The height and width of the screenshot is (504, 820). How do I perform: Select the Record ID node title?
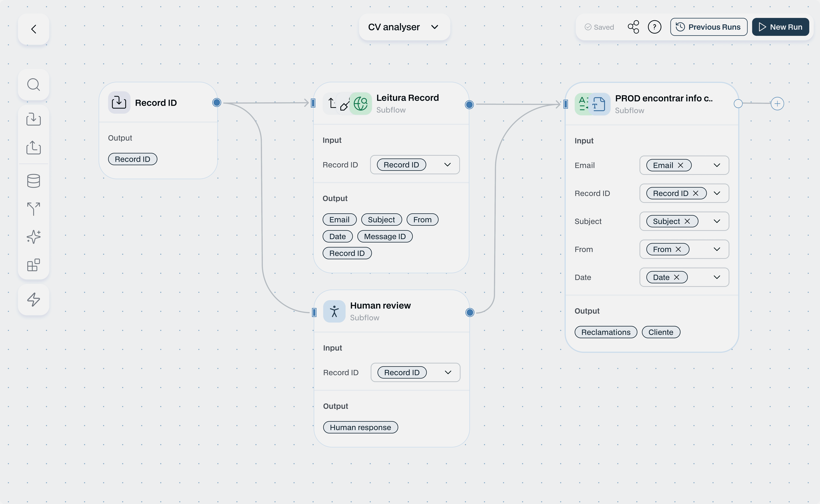tap(156, 103)
